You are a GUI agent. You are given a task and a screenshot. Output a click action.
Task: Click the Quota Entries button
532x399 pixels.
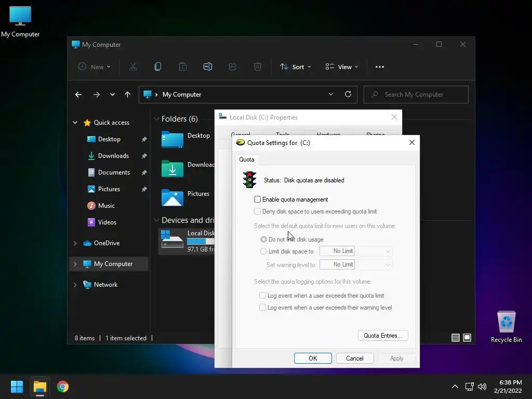[383, 336]
